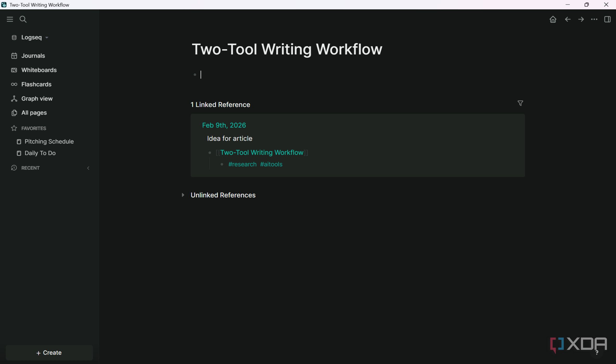Screen dimensions: 616x364
Task: Follow the Two-Tool Writing Workflow page reference link
Action: pyautogui.click(x=262, y=153)
